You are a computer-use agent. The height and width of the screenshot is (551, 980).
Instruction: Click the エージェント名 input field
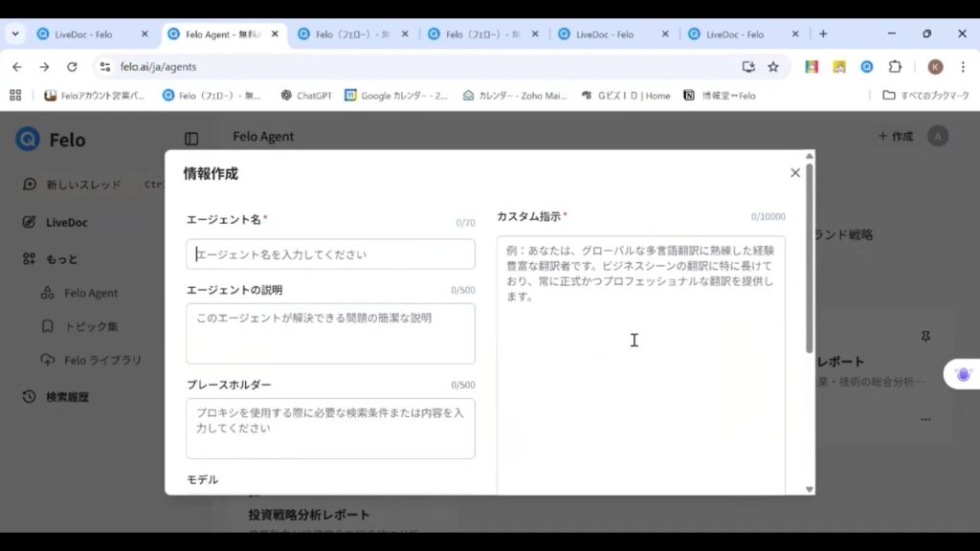click(330, 254)
